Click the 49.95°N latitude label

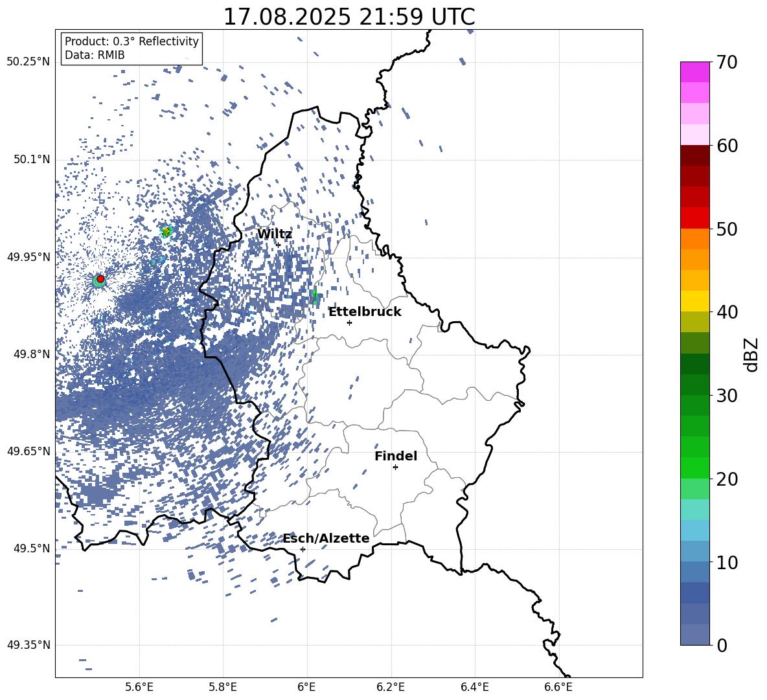click(29, 257)
